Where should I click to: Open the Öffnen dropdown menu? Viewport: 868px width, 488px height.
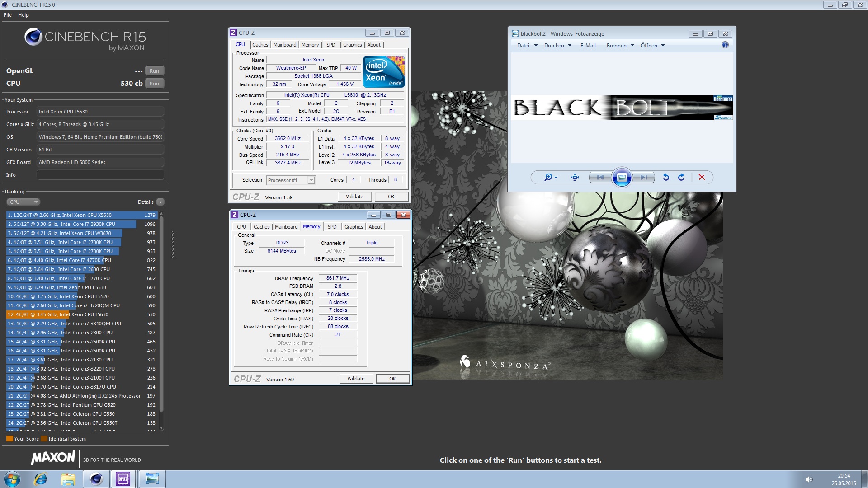[652, 46]
